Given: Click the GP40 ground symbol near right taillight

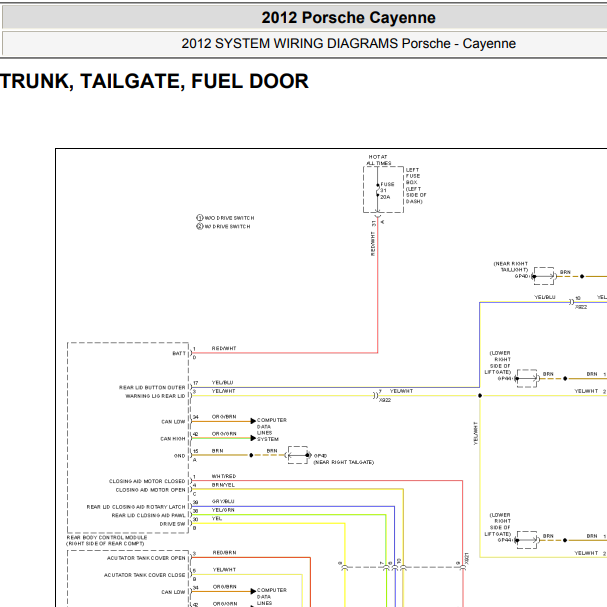Looking at the screenshot, I should (x=544, y=276).
